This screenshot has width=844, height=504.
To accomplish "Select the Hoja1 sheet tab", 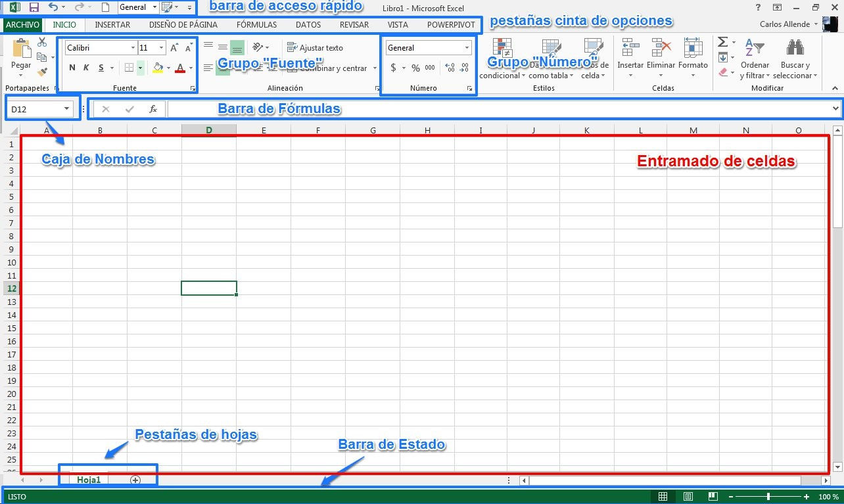I will tap(89, 480).
